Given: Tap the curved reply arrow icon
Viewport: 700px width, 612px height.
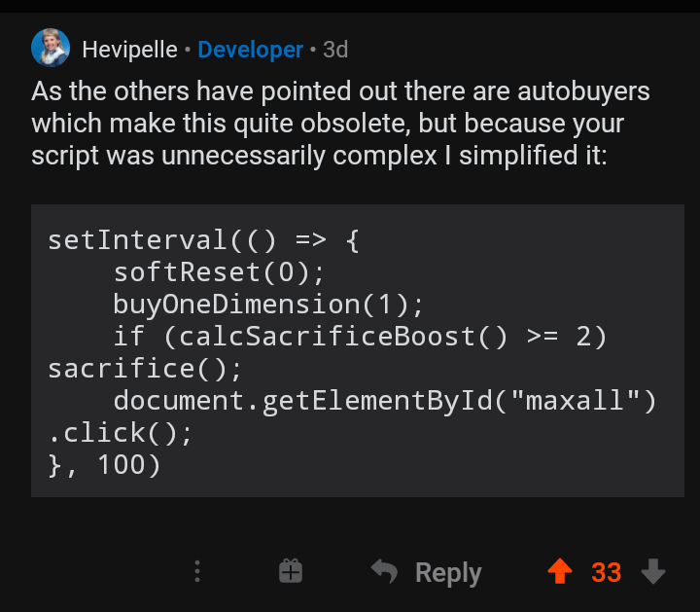Looking at the screenshot, I should tap(384, 571).
